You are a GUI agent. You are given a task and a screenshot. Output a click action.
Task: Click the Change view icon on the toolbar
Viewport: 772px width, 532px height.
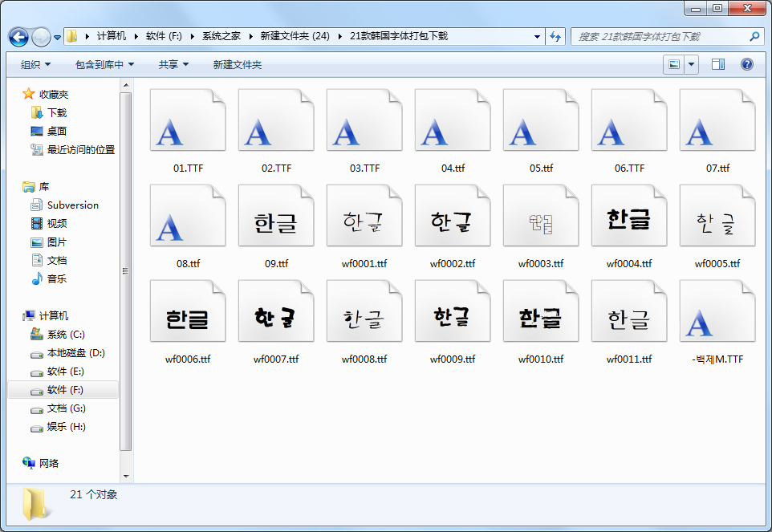(675, 64)
